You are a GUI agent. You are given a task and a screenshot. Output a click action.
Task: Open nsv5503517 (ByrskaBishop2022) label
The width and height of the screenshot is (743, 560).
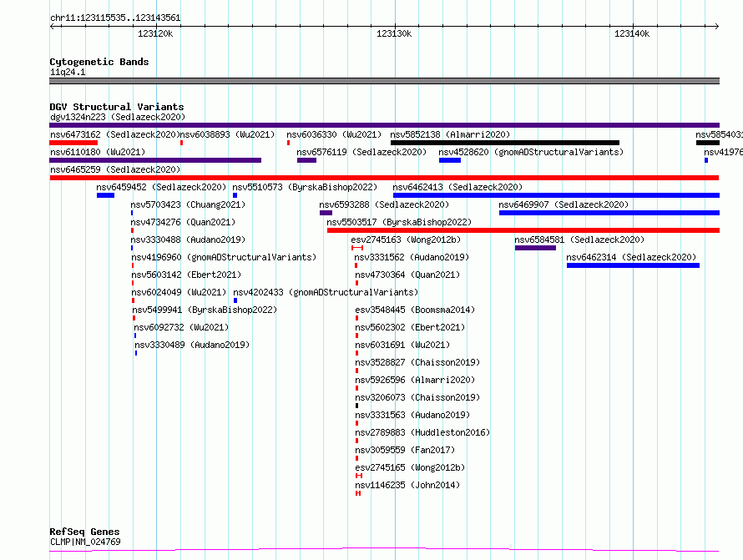399,222
